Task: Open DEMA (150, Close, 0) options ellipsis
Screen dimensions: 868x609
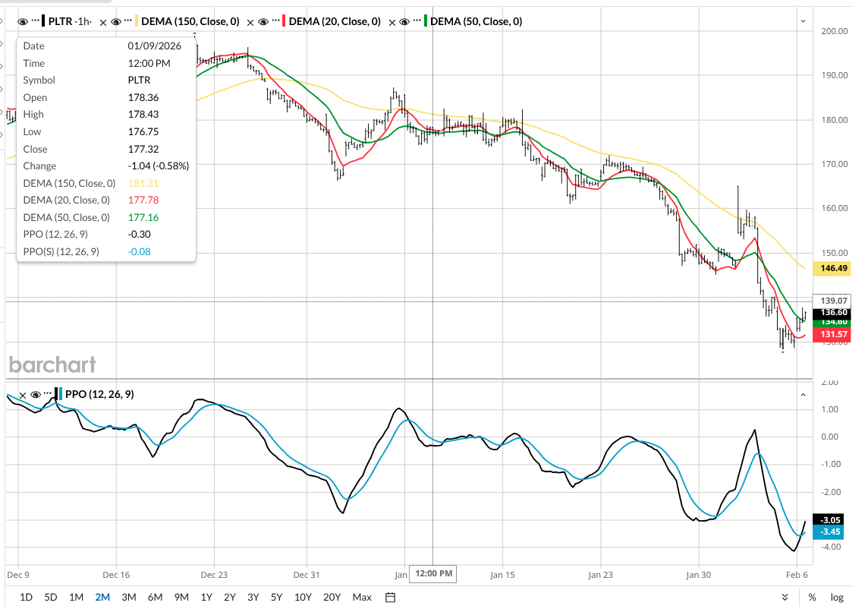Action: click(128, 21)
